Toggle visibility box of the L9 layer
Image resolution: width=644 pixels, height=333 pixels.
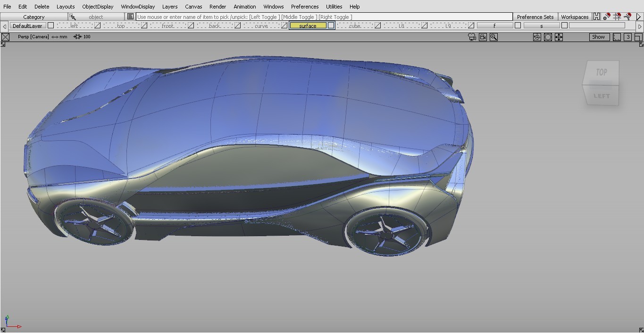(x=471, y=26)
